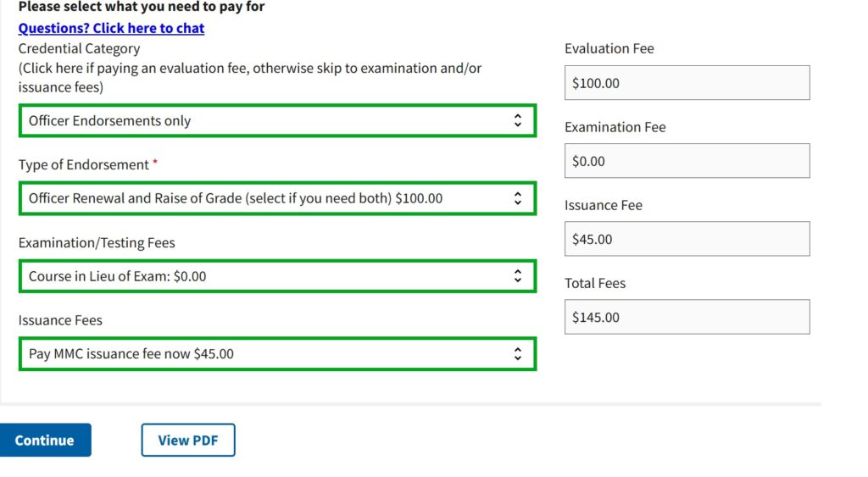Click the arrow icon beside 'Course in Lieu of Exam'
This screenshot has width=868, height=477.
pos(518,276)
